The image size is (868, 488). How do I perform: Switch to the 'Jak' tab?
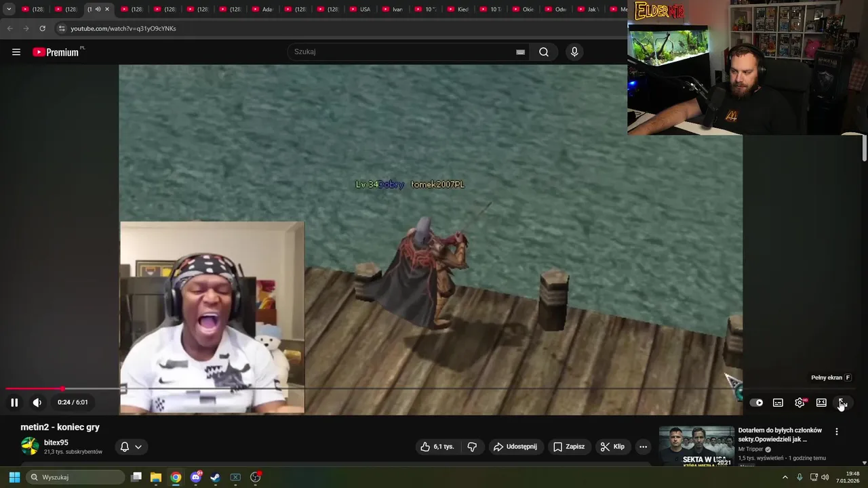(587, 9)
